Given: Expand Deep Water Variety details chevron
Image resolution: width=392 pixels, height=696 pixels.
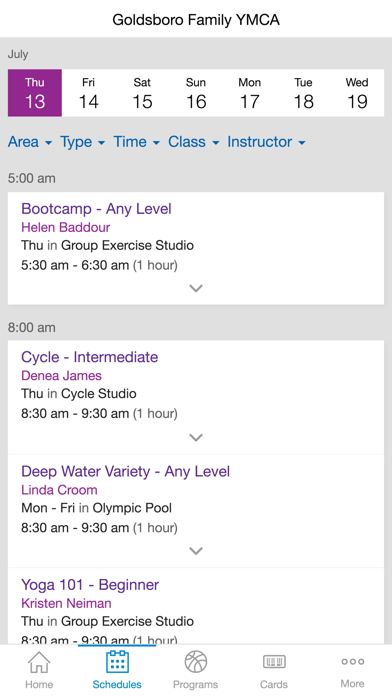Looking at the screenshot, I should coord(196,551).
